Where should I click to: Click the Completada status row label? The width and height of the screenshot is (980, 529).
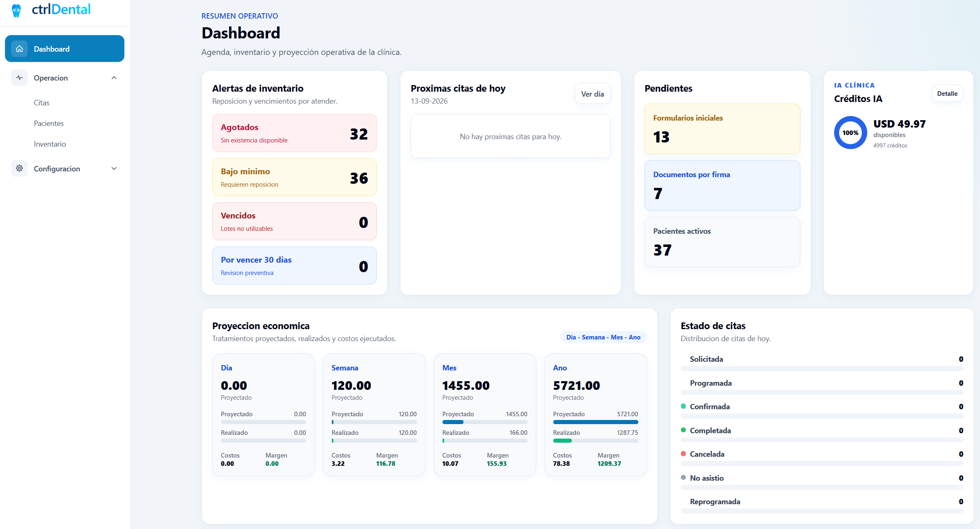click(710, 431)
